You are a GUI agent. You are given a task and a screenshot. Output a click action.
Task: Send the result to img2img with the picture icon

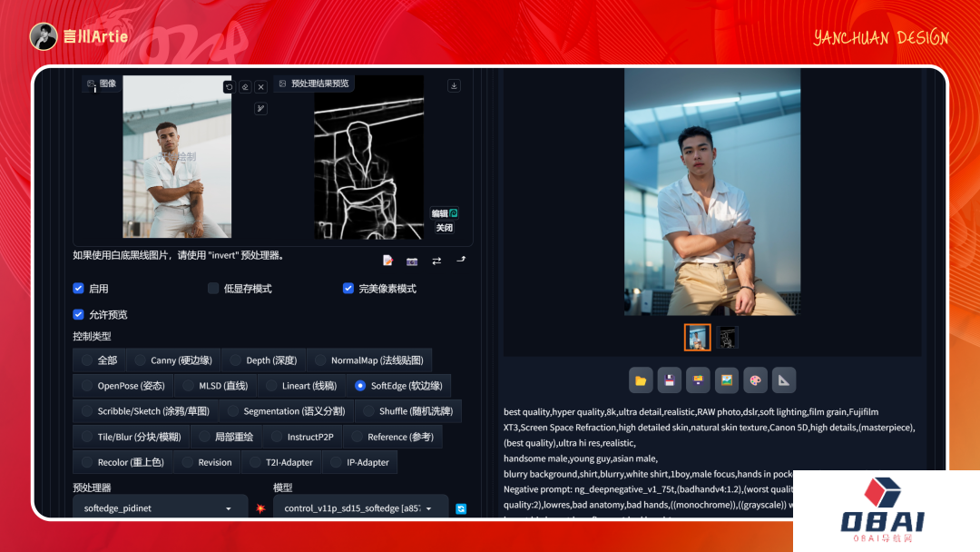click(727, 380)
